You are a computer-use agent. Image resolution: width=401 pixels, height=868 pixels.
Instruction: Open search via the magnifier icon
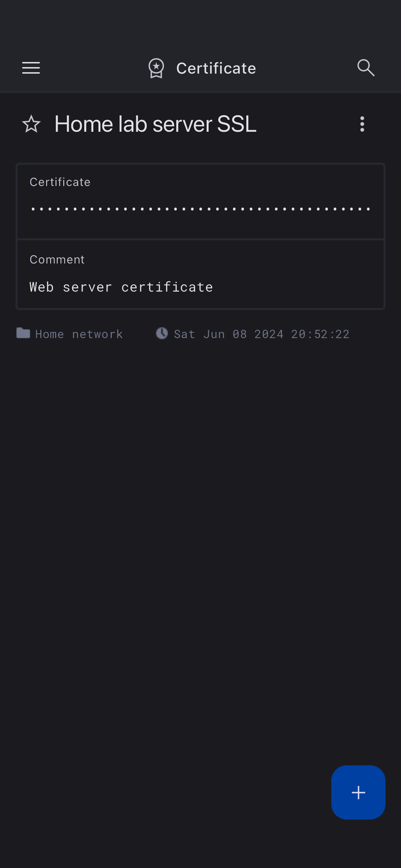point(365,68)
